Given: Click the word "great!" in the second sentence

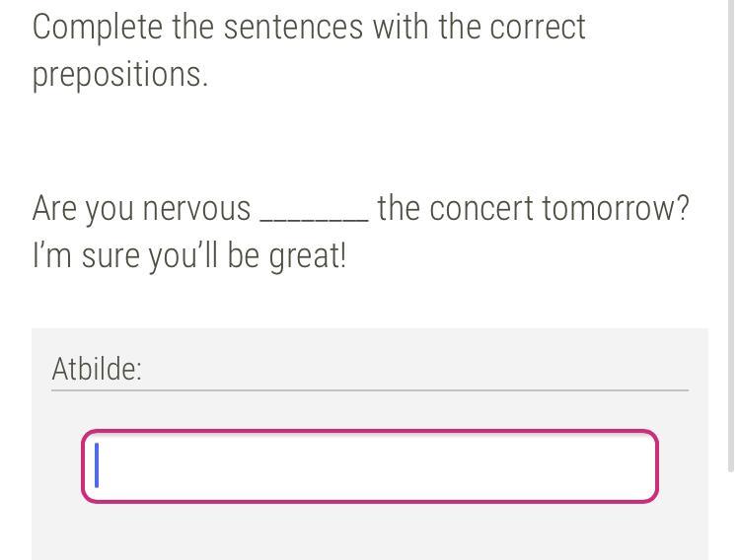Looking at the screenshot, I should tap(308, 256).
